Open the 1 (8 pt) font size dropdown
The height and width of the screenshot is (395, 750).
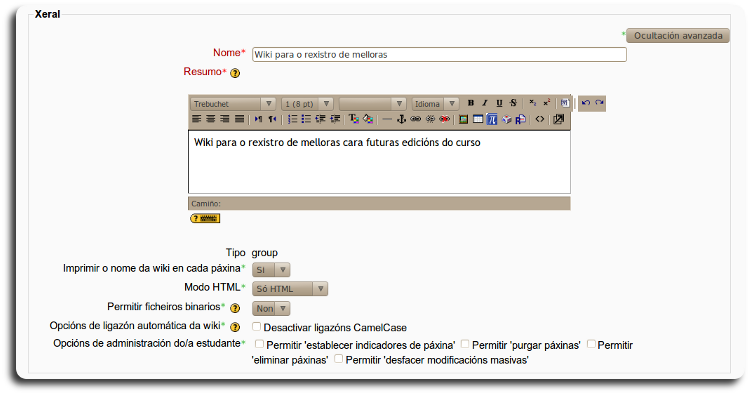tap(307, 104)
